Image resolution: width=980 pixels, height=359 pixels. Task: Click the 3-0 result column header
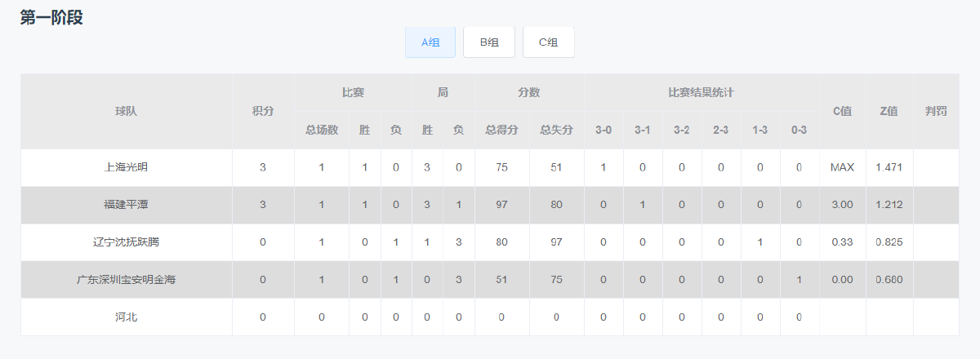604,130
